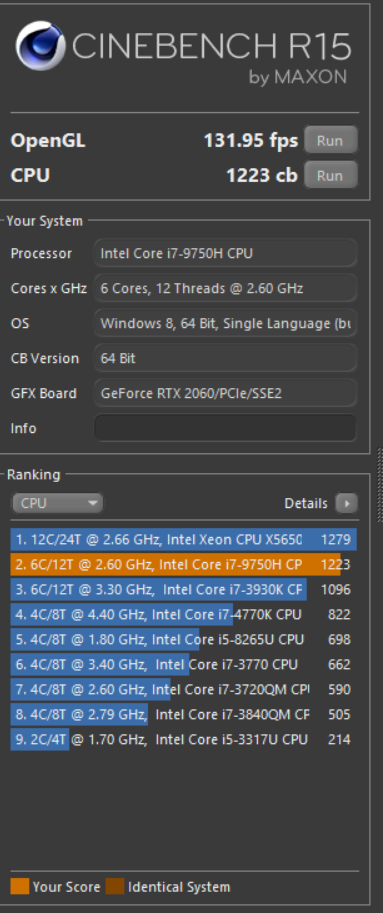Viewport: 383px width, 913px height.
Task: Click the Details arrow button
Action: (346, 503)
